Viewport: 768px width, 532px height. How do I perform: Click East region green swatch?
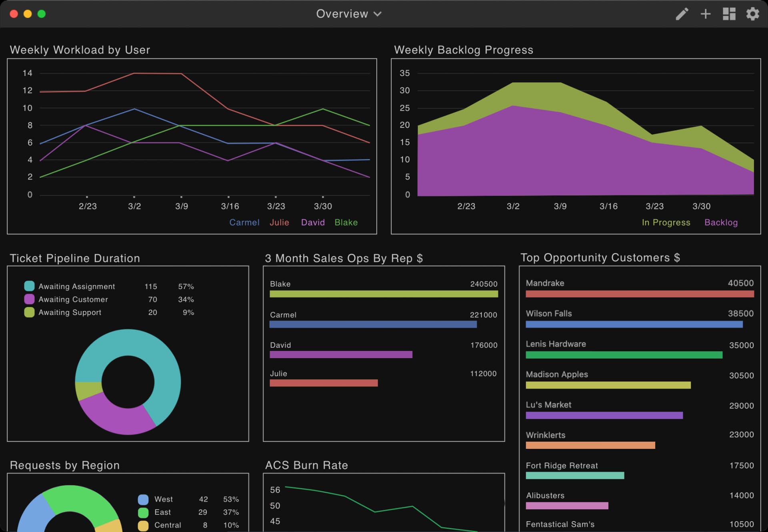(143, 512)
